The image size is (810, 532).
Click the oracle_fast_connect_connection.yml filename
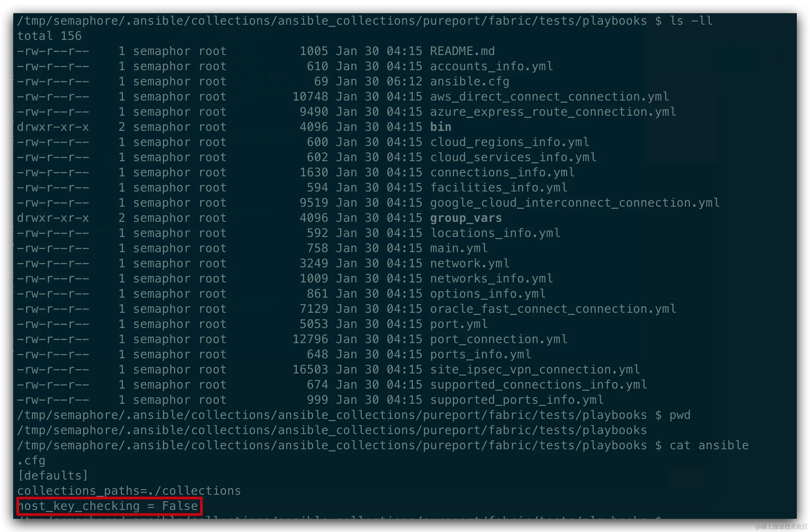point(553,309)
